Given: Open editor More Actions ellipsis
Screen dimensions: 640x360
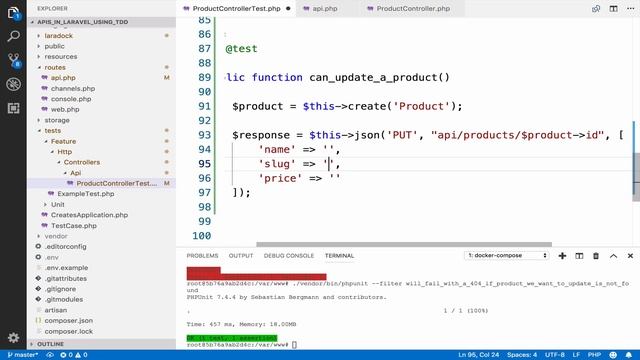Looking at the screenshot, I should point(630,9).
